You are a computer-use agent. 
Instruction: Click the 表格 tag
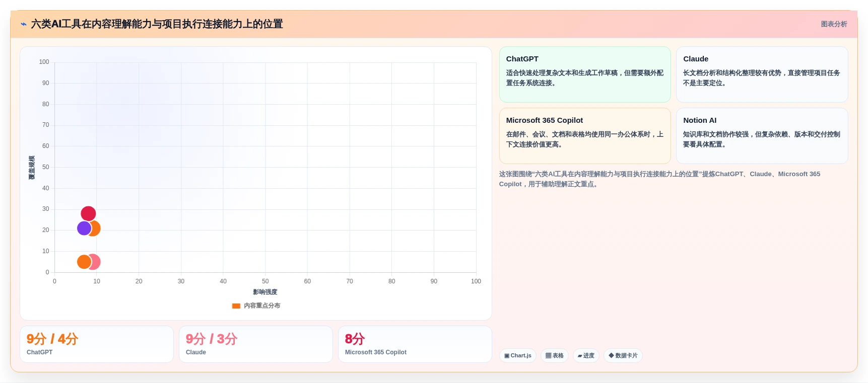point(555,355)
